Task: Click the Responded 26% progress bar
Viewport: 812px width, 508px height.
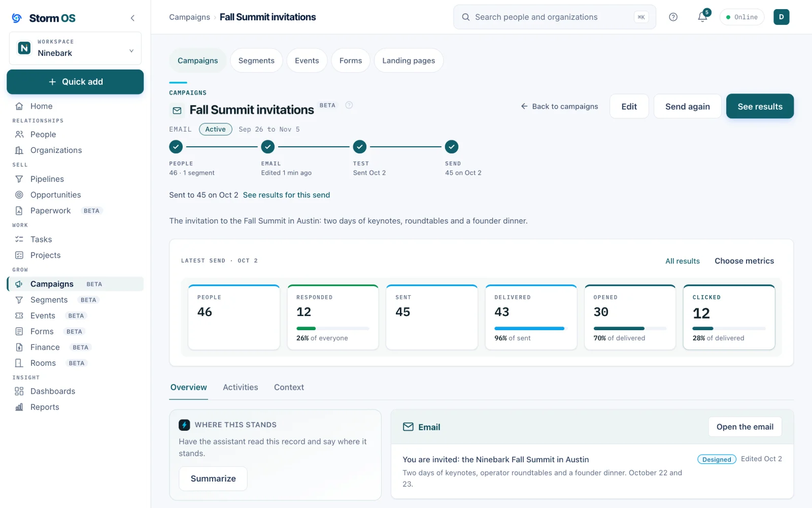Action: click(333, 329)
